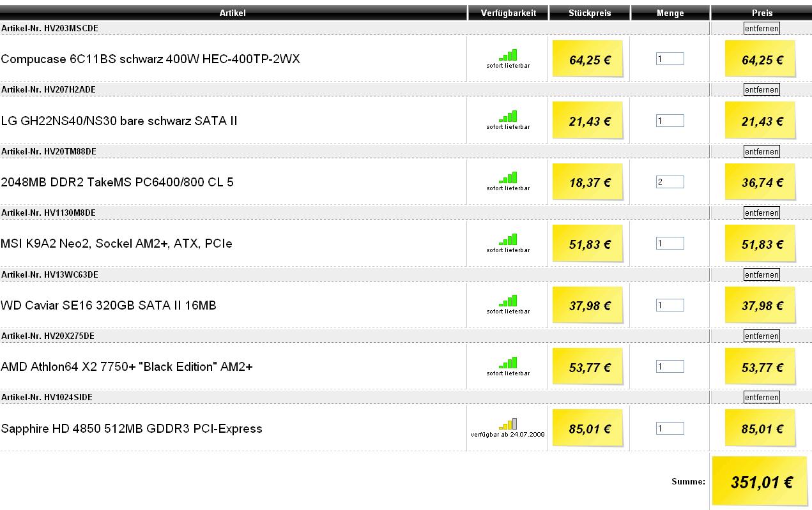
Task: Remove article HV1130M8DE with entfernen button
Action: [x=762, y=213]
